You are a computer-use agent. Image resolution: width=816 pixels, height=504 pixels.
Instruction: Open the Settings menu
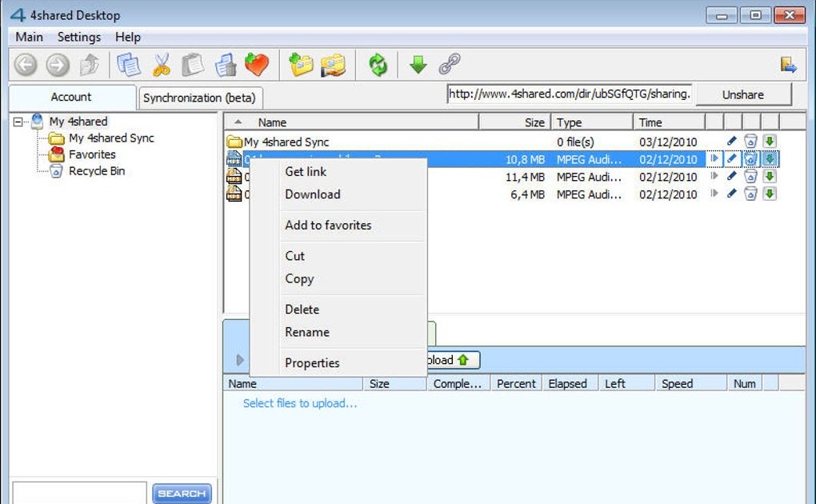pos(79,37)
